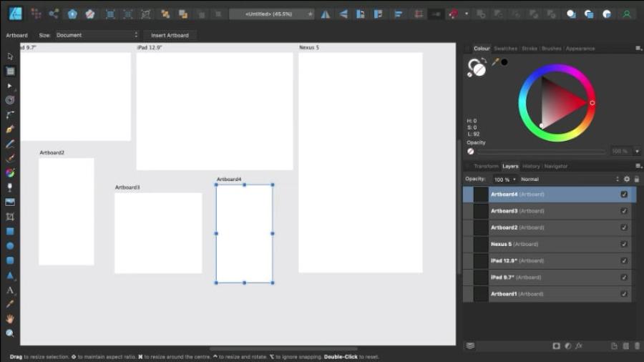
Task: Expand the layer opacity percentage dropdown
Action: click(504, 180)
